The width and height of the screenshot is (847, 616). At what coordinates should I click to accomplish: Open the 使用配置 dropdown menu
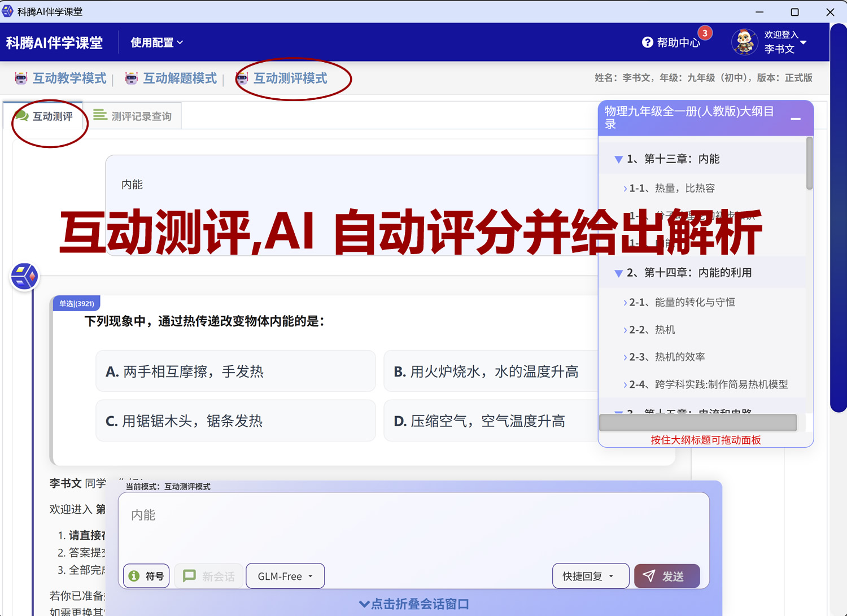tap(156, 42)
